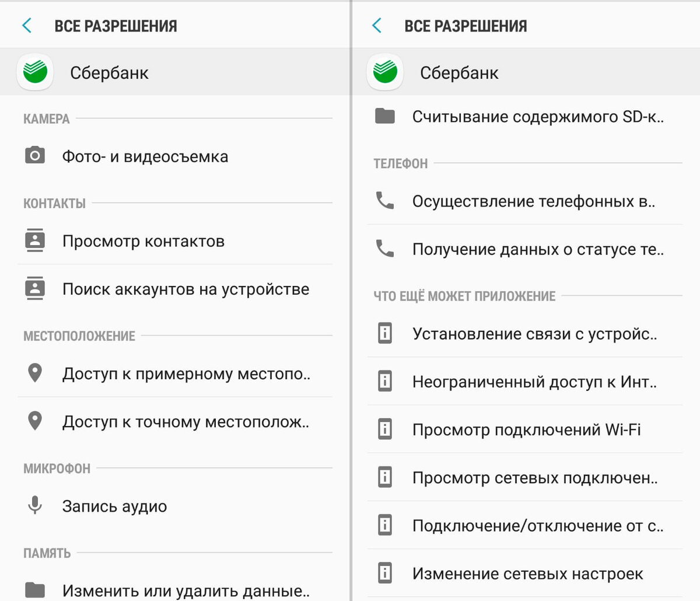The image size is (700, 601).
Task: Open Неограниченный доступ к Инт.. entry
Action: tap(525, 381)
